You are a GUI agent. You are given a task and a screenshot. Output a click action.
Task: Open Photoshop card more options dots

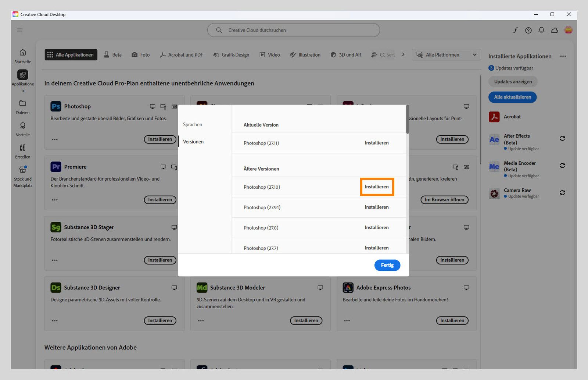55,139
